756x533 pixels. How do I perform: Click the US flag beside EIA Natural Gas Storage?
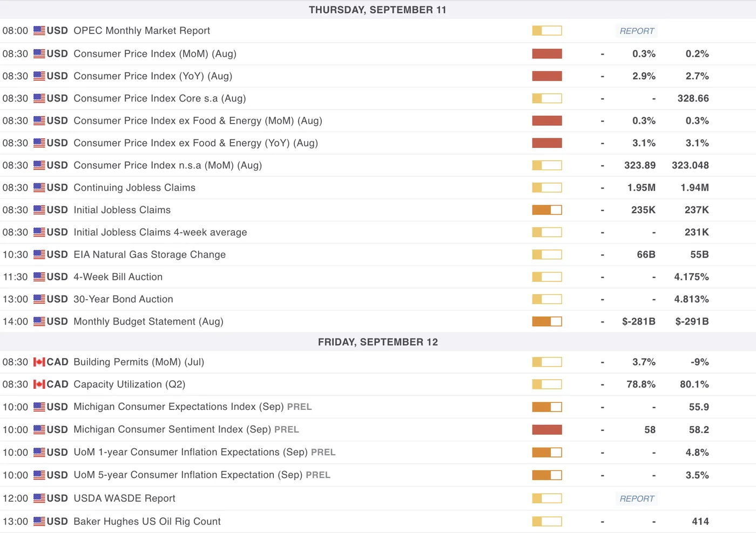[39, 254]
